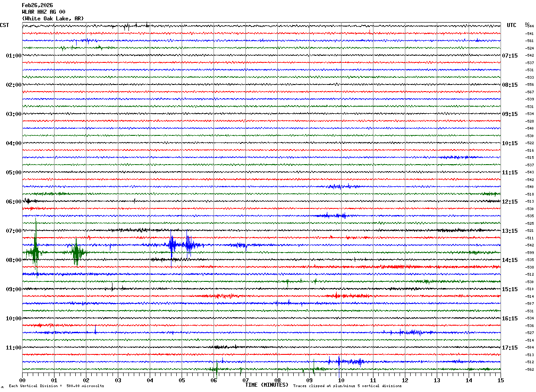
Task: Select the 07:00 CST time label
Action: tap(13, 231)
